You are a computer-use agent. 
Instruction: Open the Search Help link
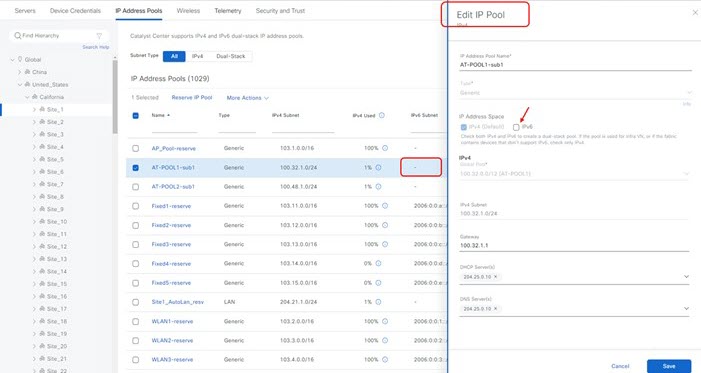96,47
